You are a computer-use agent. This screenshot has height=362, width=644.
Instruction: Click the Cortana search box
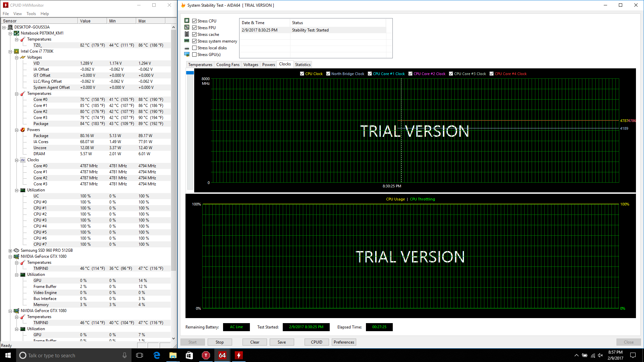click(73, 355)
